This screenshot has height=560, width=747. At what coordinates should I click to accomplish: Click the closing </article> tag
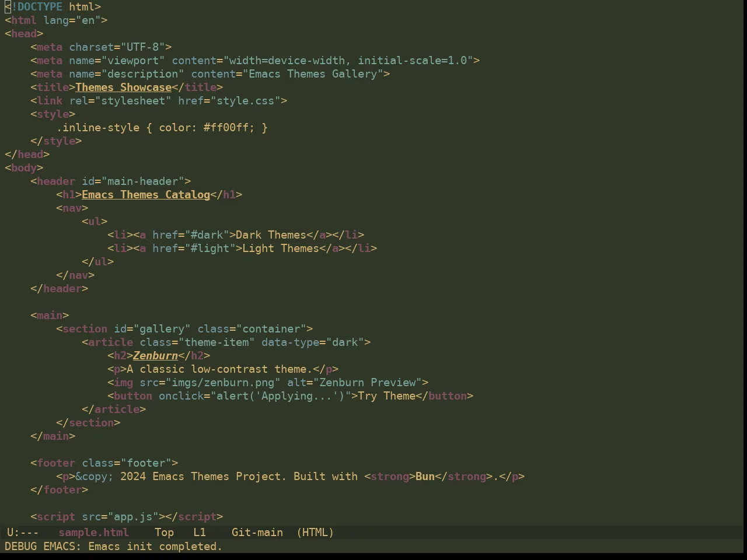click(x=114, y=409)
